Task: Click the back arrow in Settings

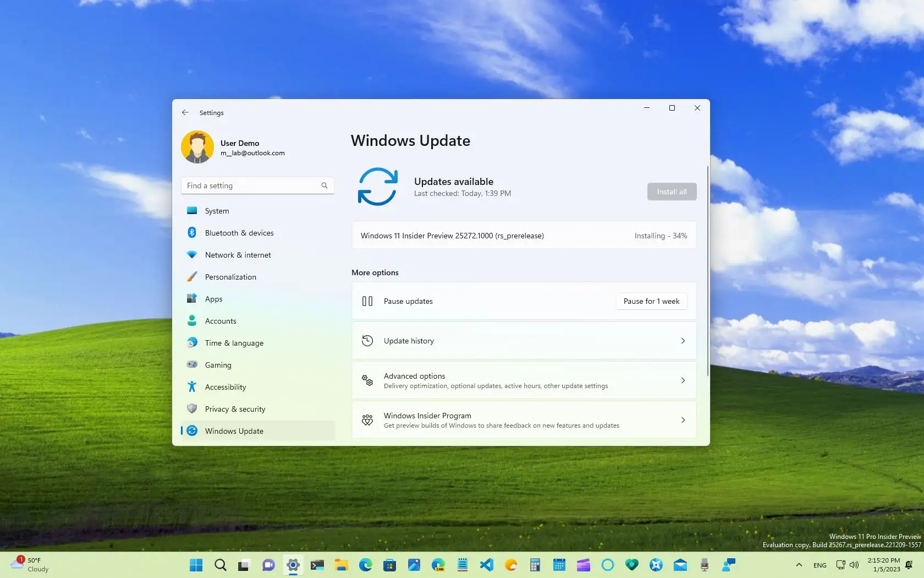Action: (185, 112)
